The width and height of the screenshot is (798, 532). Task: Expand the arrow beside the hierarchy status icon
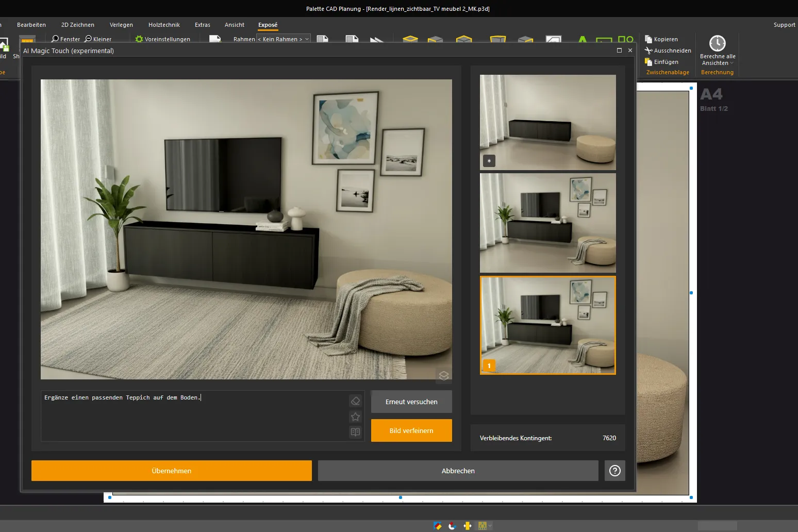pyautogui.click(x=490, y=526)
